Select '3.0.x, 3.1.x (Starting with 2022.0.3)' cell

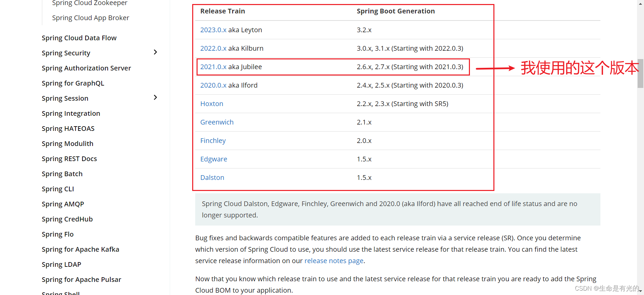pos(410,48)
